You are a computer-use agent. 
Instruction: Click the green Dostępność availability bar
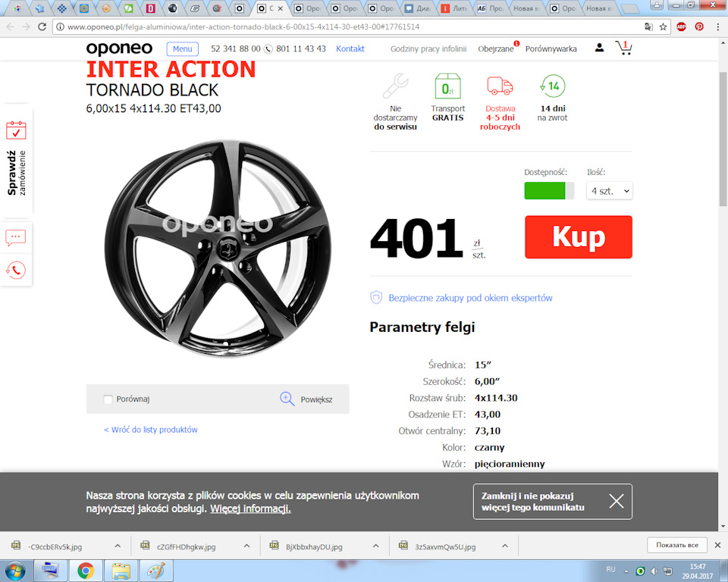pos(549,191)
